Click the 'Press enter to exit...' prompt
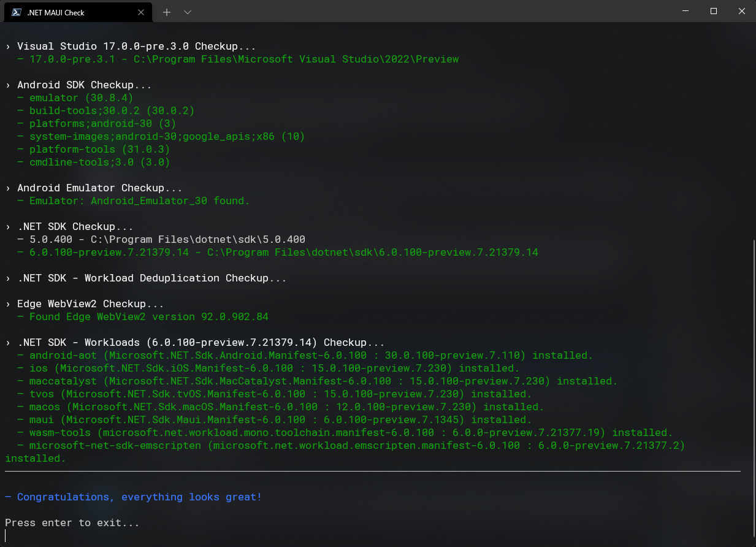Viewport: 756px width, 547px height. 72,523
